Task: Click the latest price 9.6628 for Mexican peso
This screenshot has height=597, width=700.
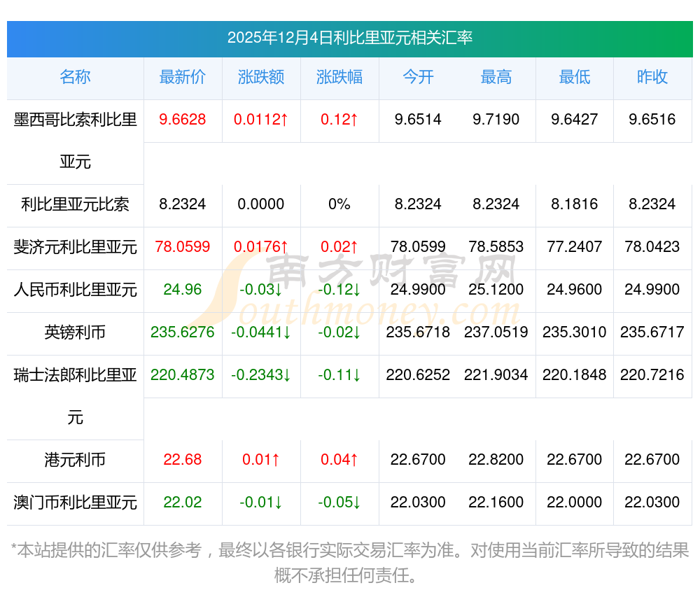Action: [183, 120]
